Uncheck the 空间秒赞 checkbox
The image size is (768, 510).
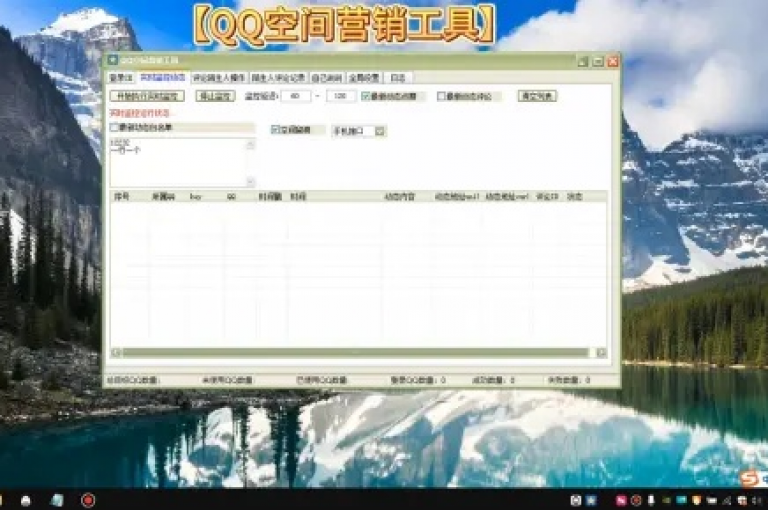click(x=275, y=130)
